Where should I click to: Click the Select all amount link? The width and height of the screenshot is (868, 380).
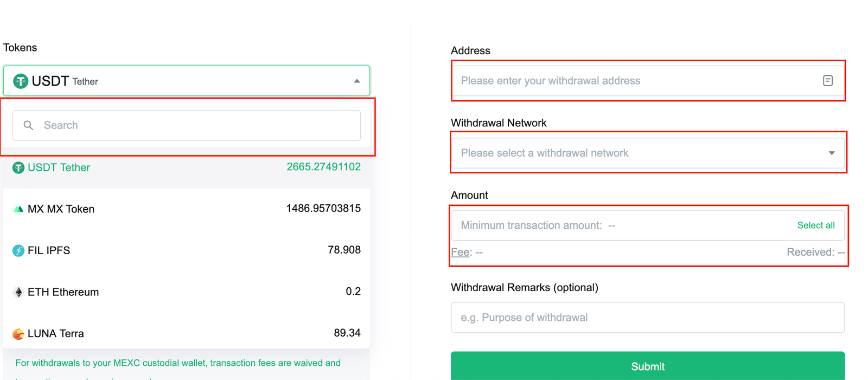tap(815, 226)
